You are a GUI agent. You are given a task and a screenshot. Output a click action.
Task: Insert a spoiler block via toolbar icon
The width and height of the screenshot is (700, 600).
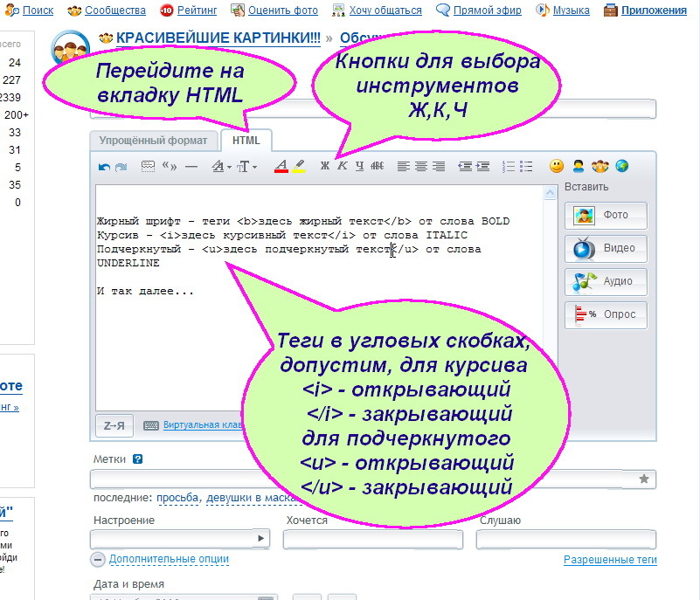click(x=148, y=167)
